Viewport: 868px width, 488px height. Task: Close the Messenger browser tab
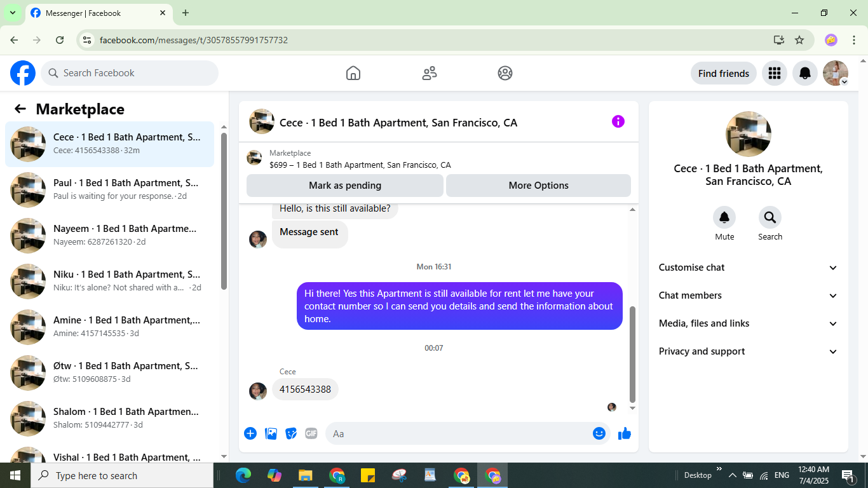tap(163, 13)
